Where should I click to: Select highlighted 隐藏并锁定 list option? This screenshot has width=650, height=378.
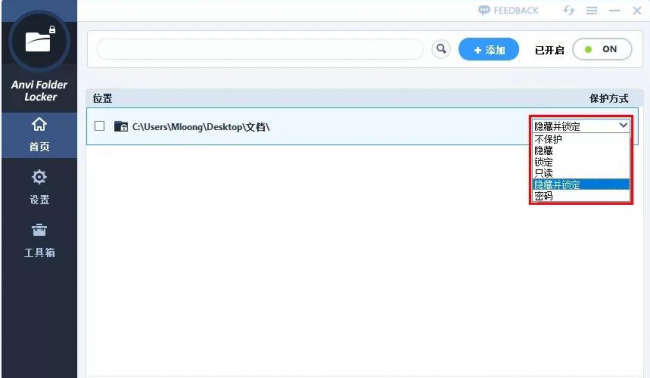point(581,184)
